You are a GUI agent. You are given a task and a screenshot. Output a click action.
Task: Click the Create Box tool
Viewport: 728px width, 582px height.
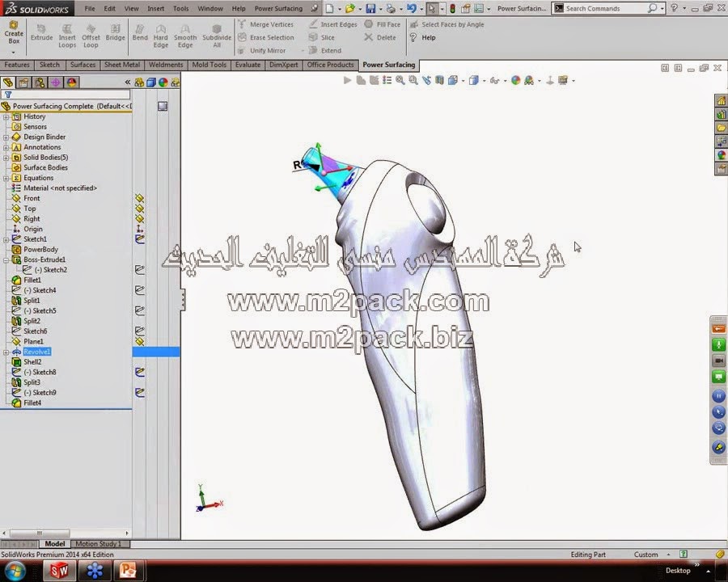pos(14,32)
